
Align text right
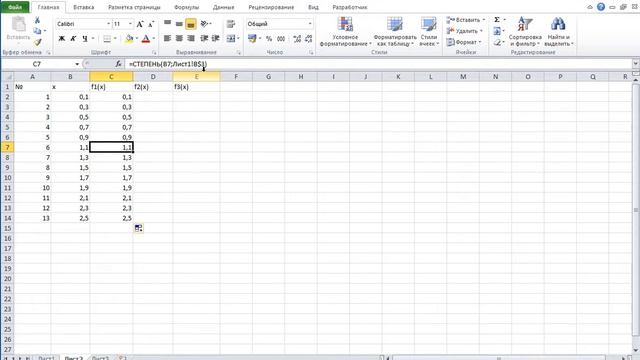point(191,38)
